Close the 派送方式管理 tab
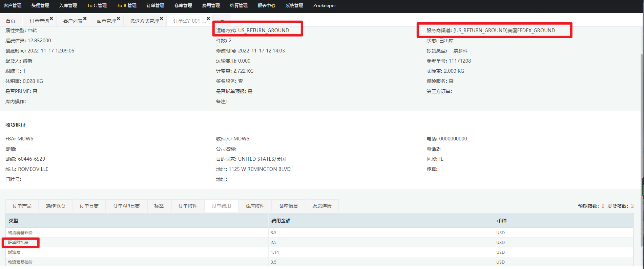 coord(161,19)
